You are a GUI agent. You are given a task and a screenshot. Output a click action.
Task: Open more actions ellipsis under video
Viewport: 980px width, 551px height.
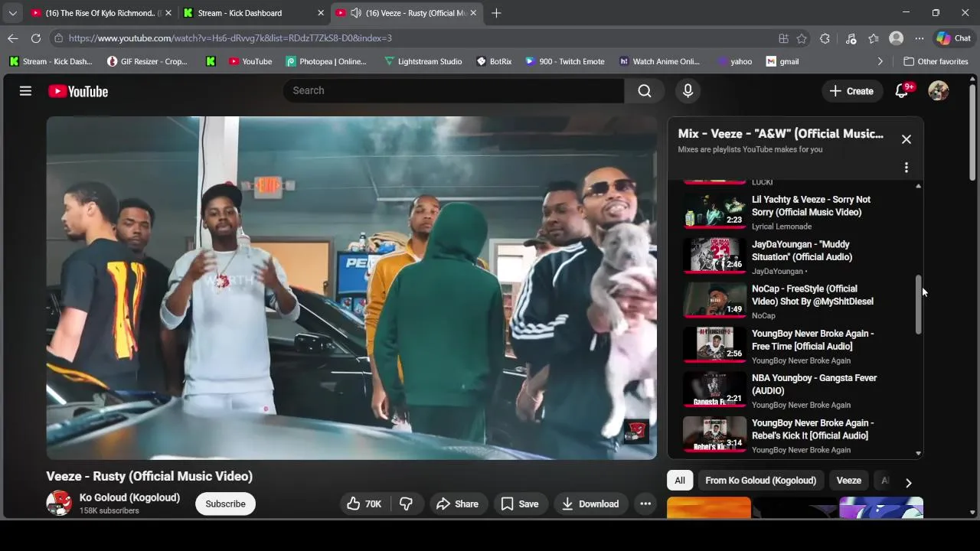point(645,504)
